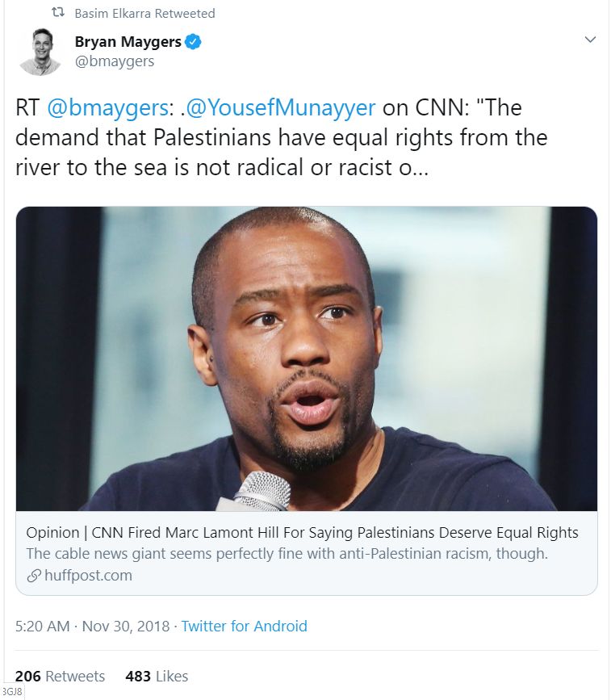View the 483 Likes list
The width and height of the screenshot is (611, 700).
pos(157,676)
